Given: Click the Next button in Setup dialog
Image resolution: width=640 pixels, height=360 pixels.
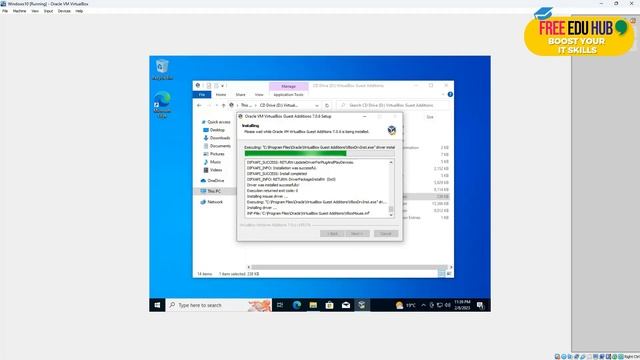Looking at the screenshot, I should [x=357, y=234].
